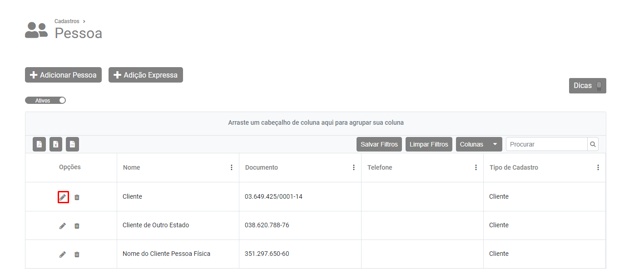This screenshot has width=644, height=269.
Task: Edit the 'Cliente' row with pencil icon
Action: tap(63, 197)
